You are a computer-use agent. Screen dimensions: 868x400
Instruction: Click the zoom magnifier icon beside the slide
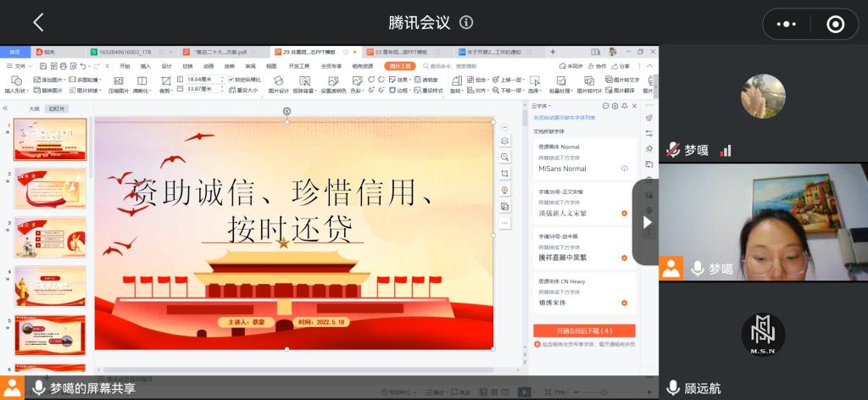pyautogui.click(x=505, y=158)
